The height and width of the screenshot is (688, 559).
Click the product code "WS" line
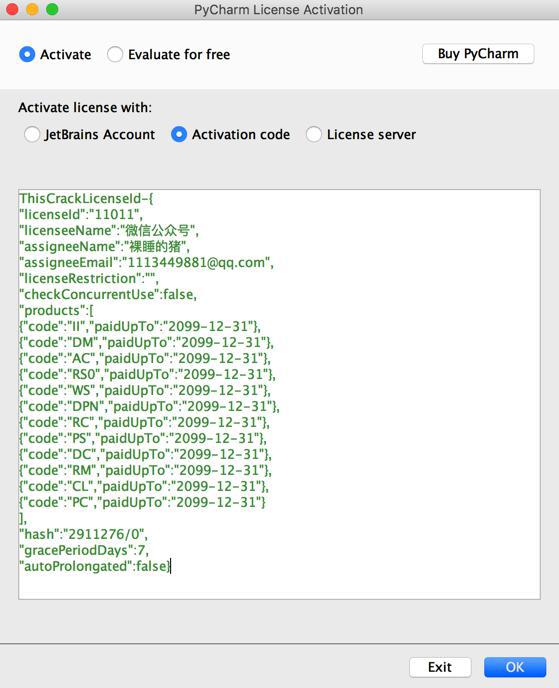pos(145,391)
